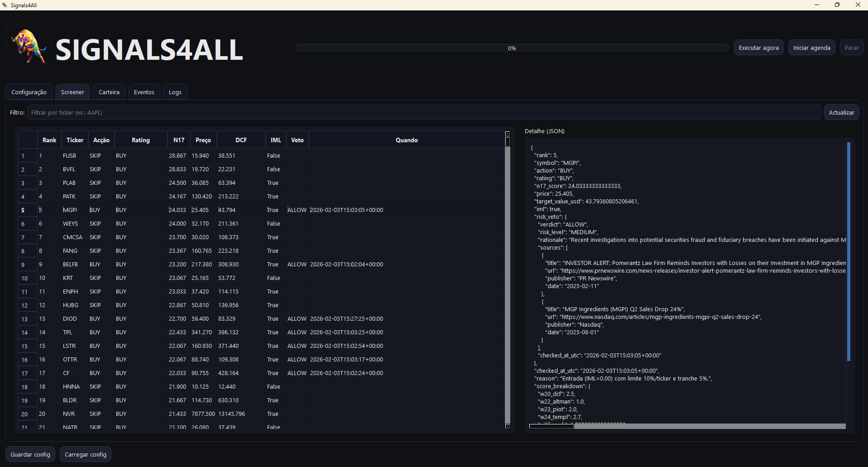The image size is (868, 467).
Task: Switch to the Carteira tab
Action: click(x=109, y=92)
